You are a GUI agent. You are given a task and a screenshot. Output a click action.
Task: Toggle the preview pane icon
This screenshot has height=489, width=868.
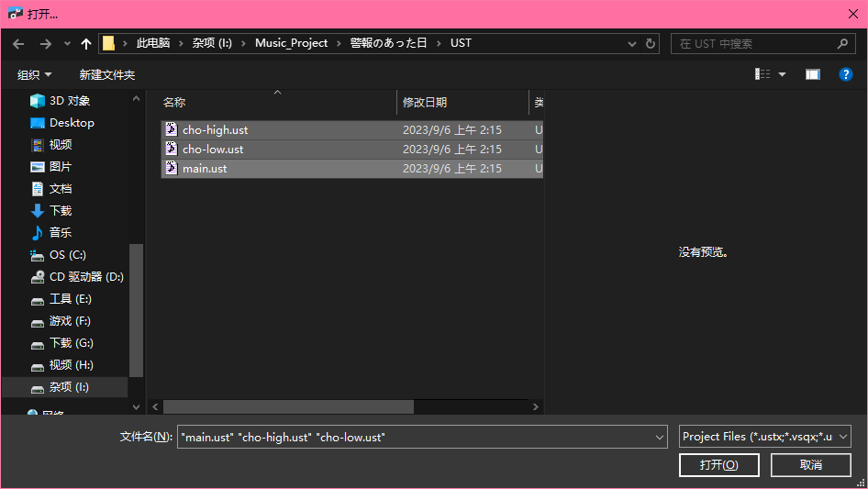coord(812,74)
